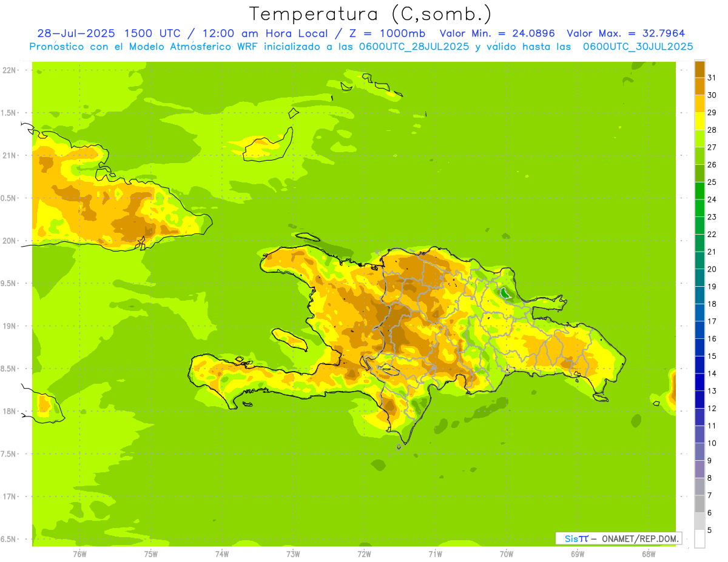Click the longitude axis label "72W"
Image resolution: width=728 pixels, height=562 pixels.
point(364,554)
